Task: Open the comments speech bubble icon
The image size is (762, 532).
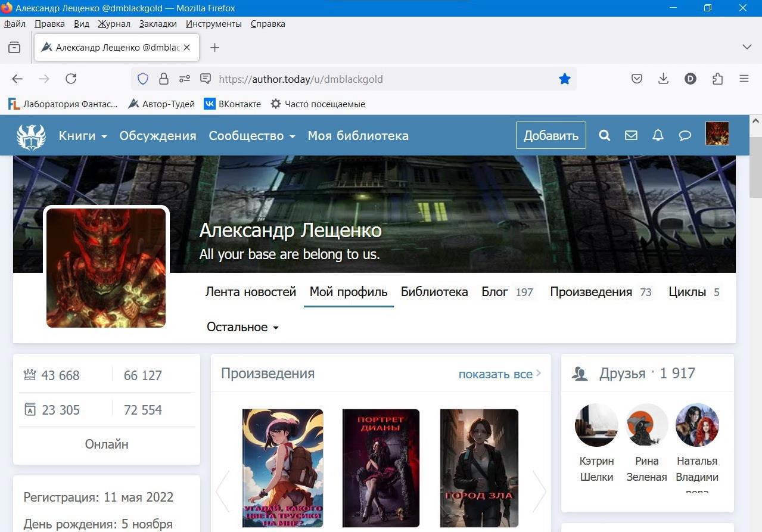Action: (x=685, y=136)
